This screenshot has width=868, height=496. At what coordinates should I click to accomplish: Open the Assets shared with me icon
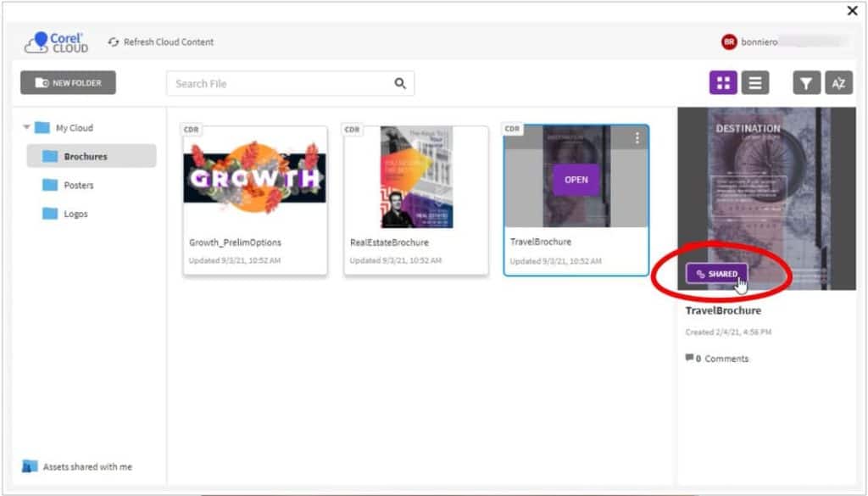(x=31, y=465)
